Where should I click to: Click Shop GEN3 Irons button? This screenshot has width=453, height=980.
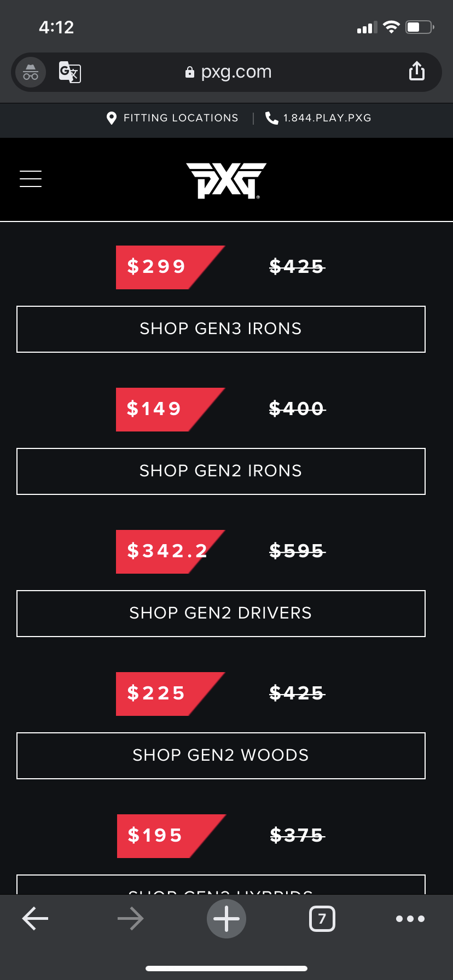tap(221, 329)
